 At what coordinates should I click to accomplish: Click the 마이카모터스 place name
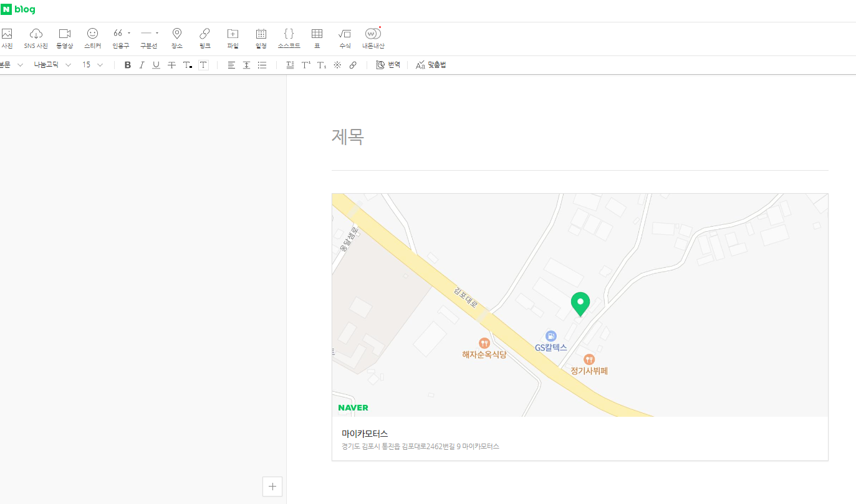(365, 434)
